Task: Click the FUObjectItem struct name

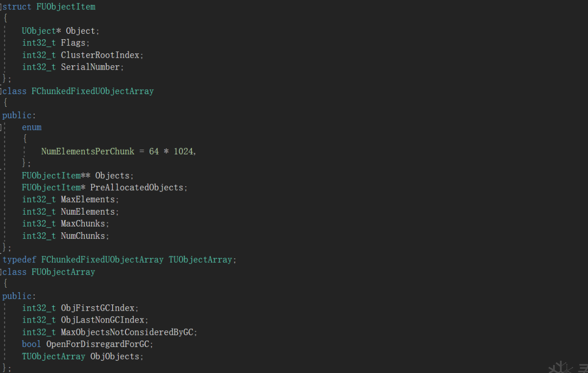Action: tap(66, 7)
